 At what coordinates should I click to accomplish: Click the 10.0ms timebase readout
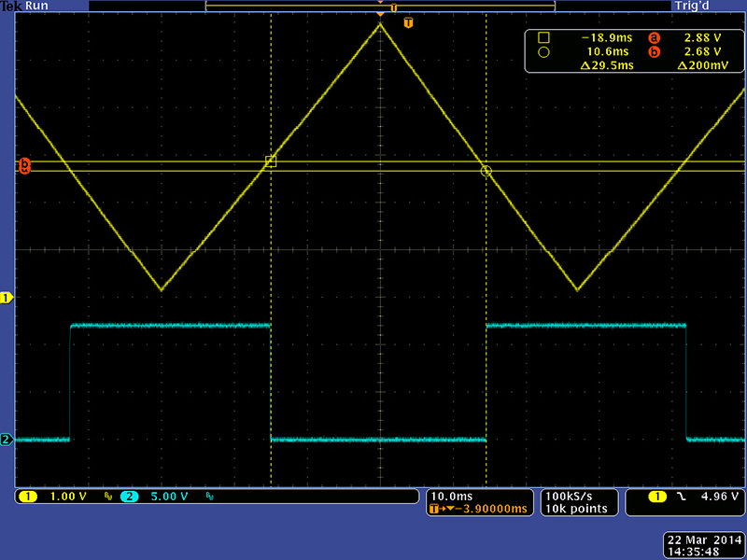[452, 497]
